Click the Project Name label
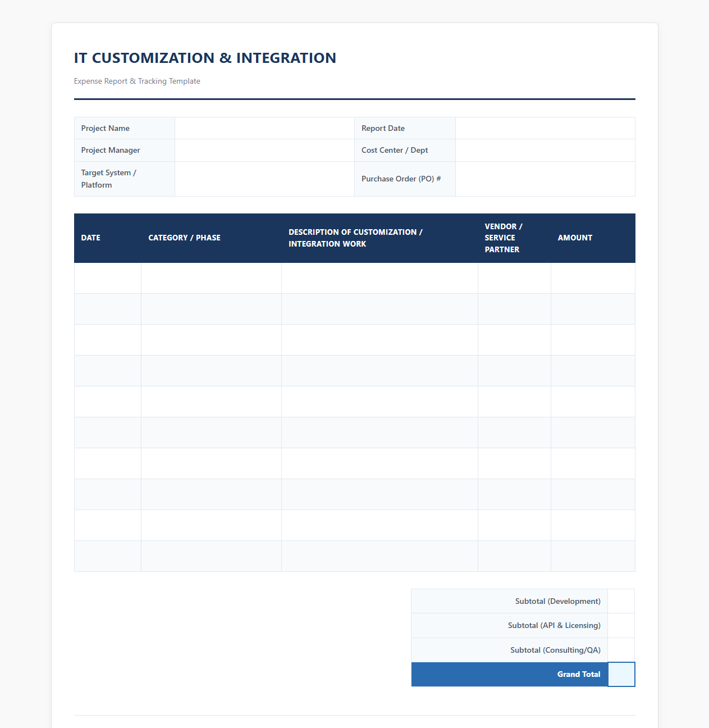The width and height of the screenshot is (709, 728). pyautogui.click(x=106, y=128)
